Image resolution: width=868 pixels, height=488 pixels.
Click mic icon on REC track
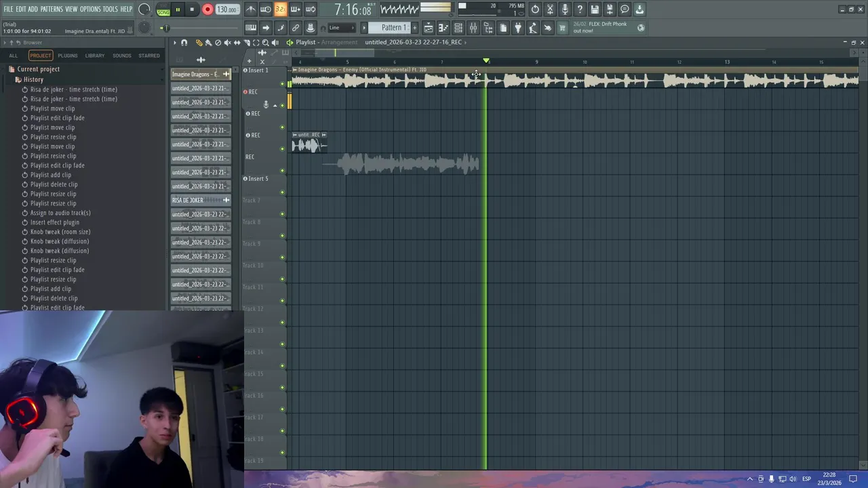point(266,104)
